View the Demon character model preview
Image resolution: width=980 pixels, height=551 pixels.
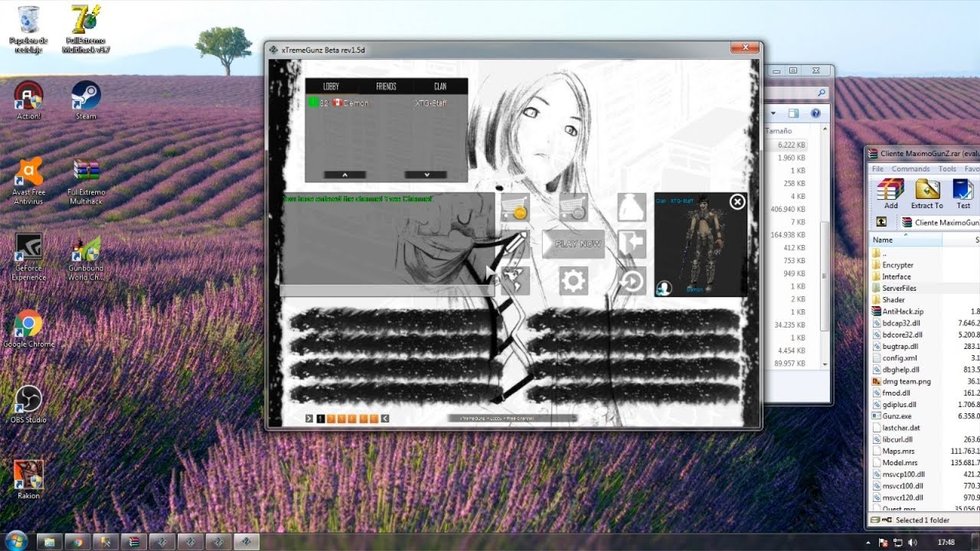point(700,245)
